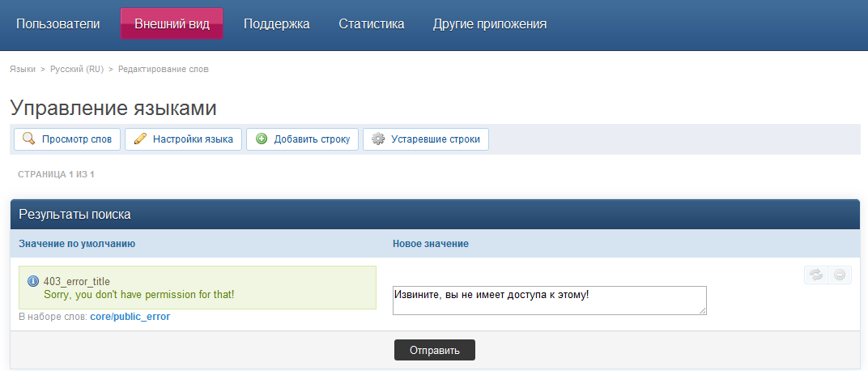
Task: Select the 403_error_title key text
Action: [x=77, y=282]
